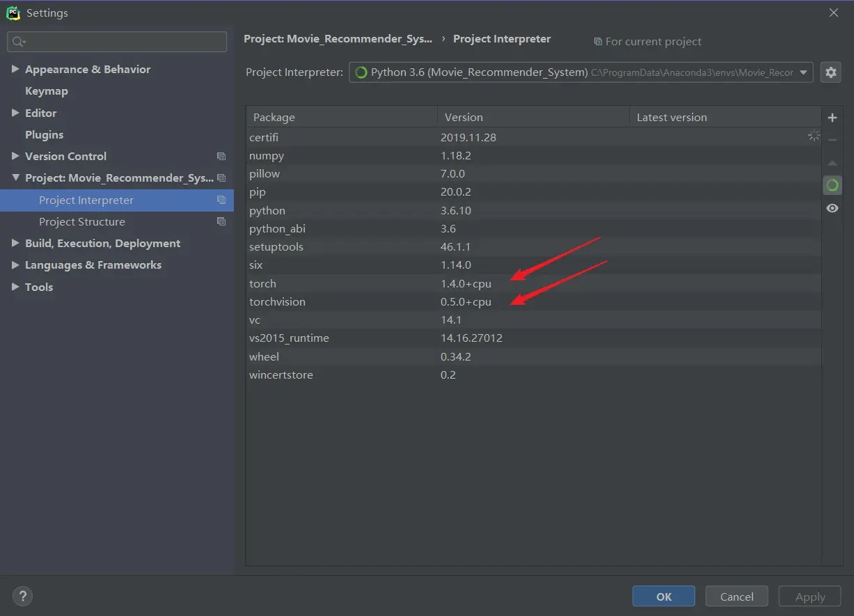Sort by Version column header

click(x=533, y=117)
